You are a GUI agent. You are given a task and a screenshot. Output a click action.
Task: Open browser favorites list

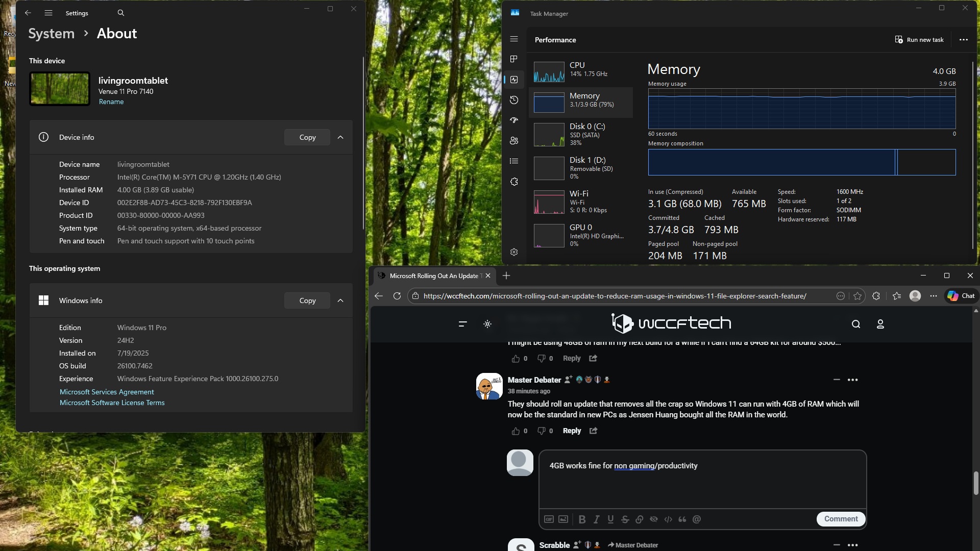(897, 296)
